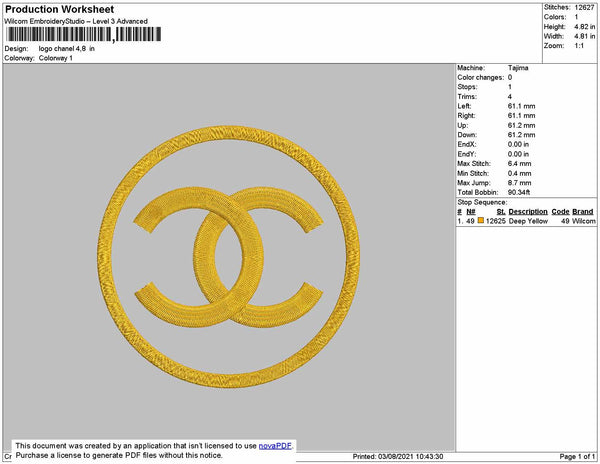Select the Zoom value 1:1
Screen dimensions: 600x464
(x=579, y=46)
